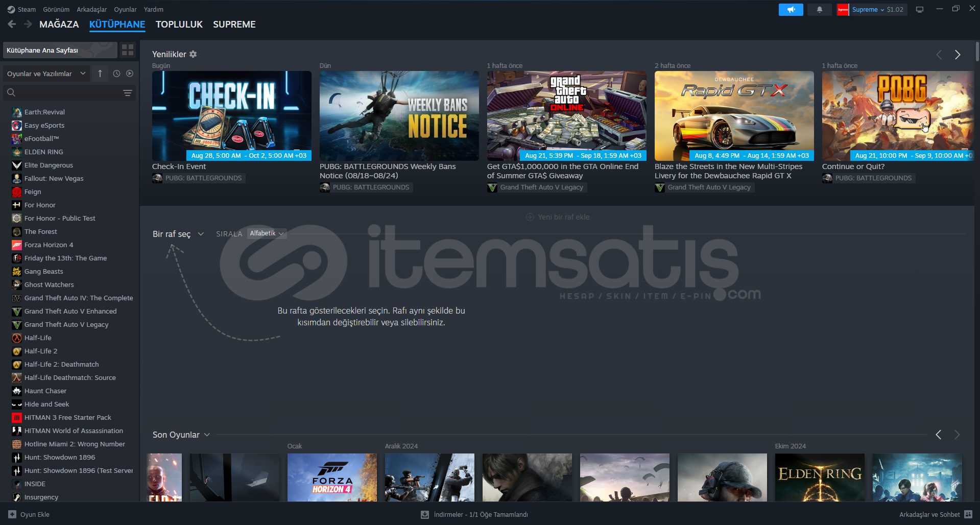The height and width of the screenshot is (525, 980).
Task: Click the Oyun Ekle plus icon
Action: [x=12, y=514]
